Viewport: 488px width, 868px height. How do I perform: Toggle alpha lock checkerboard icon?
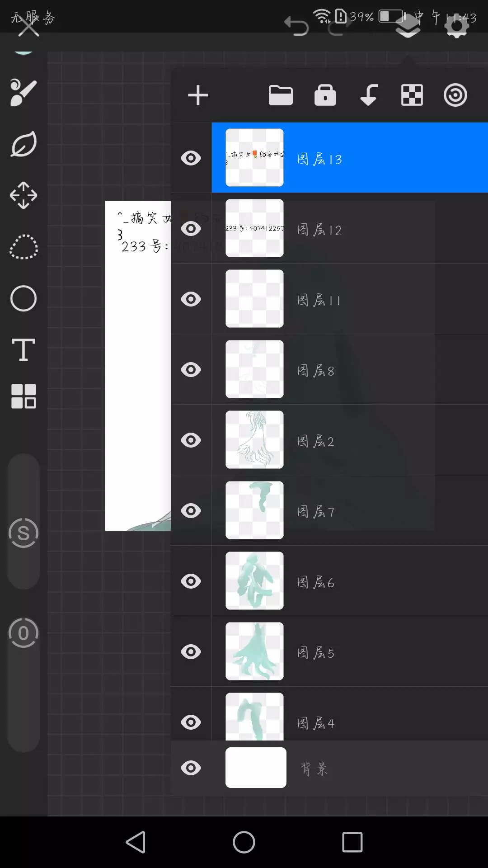pos(412,95)
